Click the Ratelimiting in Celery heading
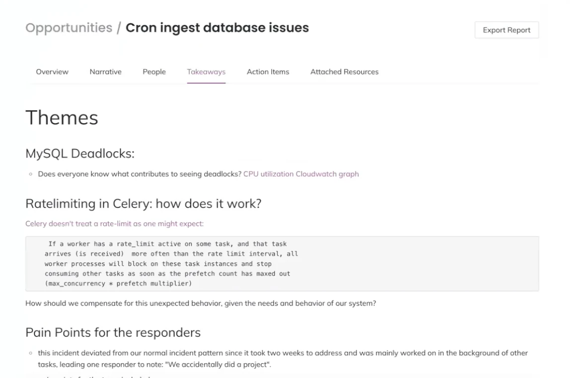This screenshot has width=588, height=378. point(143,204)
